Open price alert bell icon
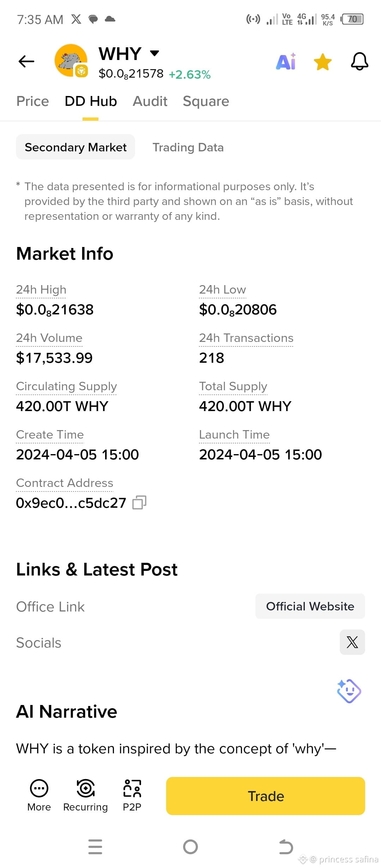Image resolution: width=381 pixels, height=868 pixels. tap(359, 61)
